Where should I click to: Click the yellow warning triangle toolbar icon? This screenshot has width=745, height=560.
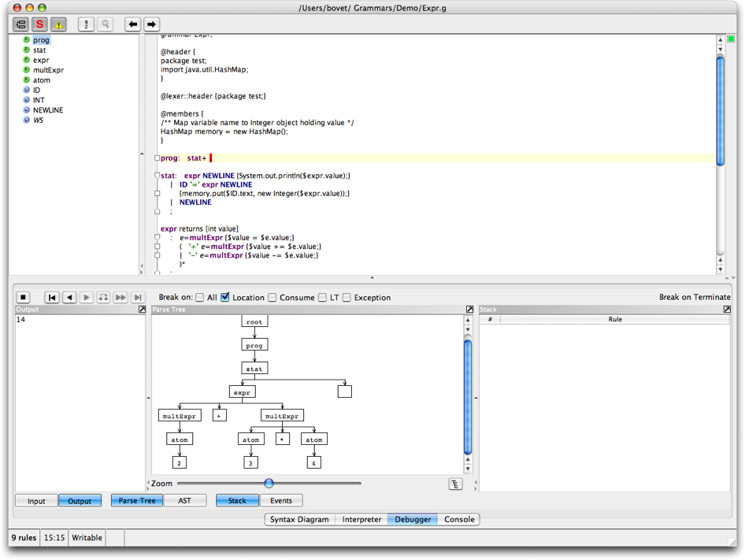click(x=58, y=24)
